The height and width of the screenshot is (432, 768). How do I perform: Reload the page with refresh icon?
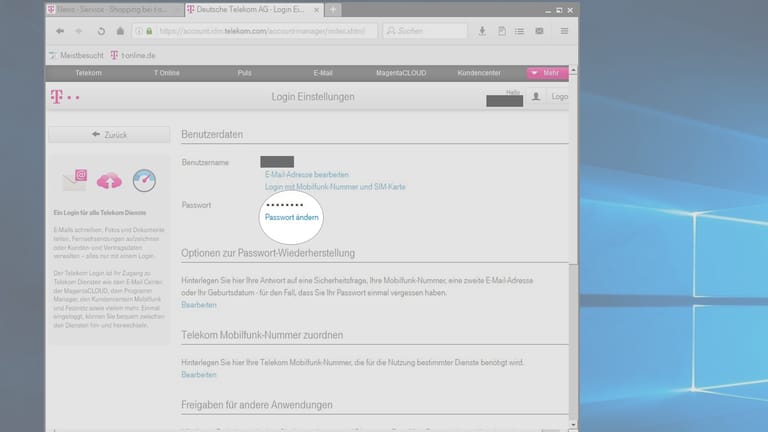(x=101, y=31)
